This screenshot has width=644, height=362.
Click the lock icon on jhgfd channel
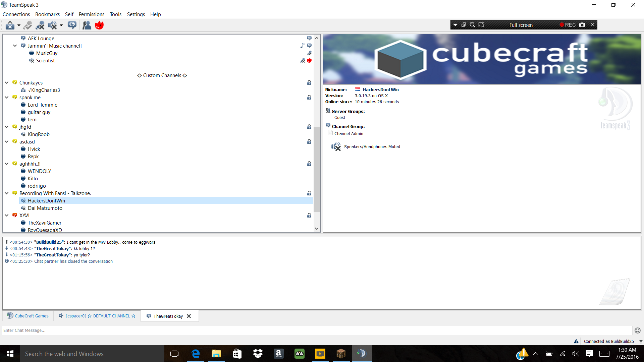click(309, 127)
